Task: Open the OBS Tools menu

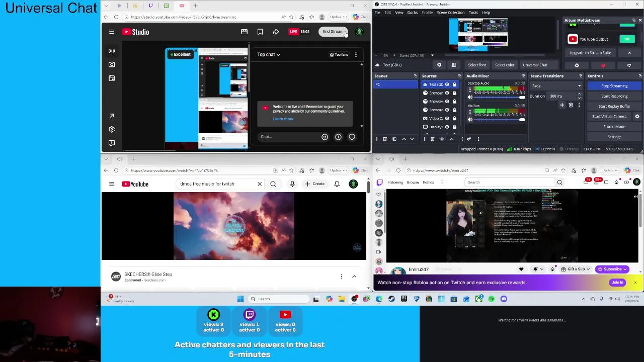Action: click(x=473, y=13)
